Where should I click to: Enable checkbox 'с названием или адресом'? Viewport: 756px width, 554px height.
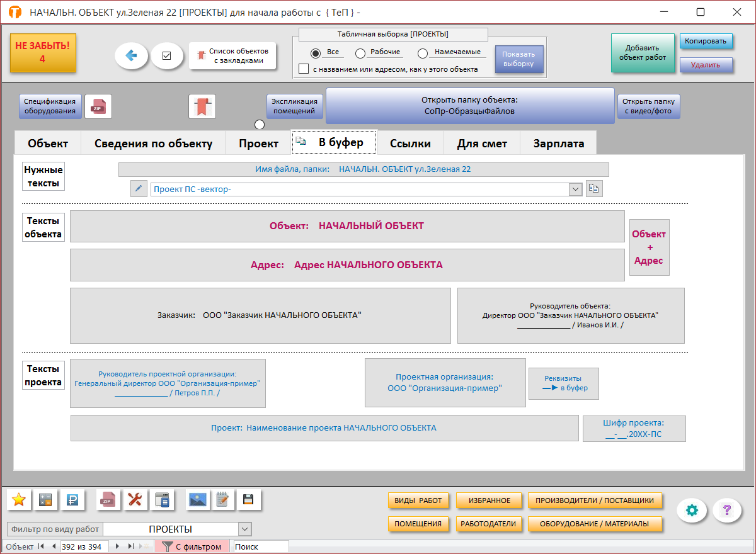pyautogui.click(x=304, y=69)
